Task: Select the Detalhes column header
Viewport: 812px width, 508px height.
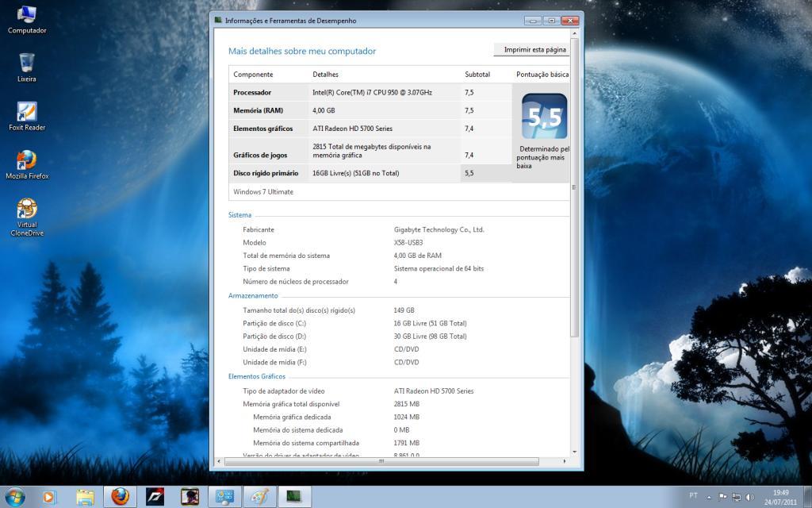Action: pyautogui.click(x=325, y=75)
